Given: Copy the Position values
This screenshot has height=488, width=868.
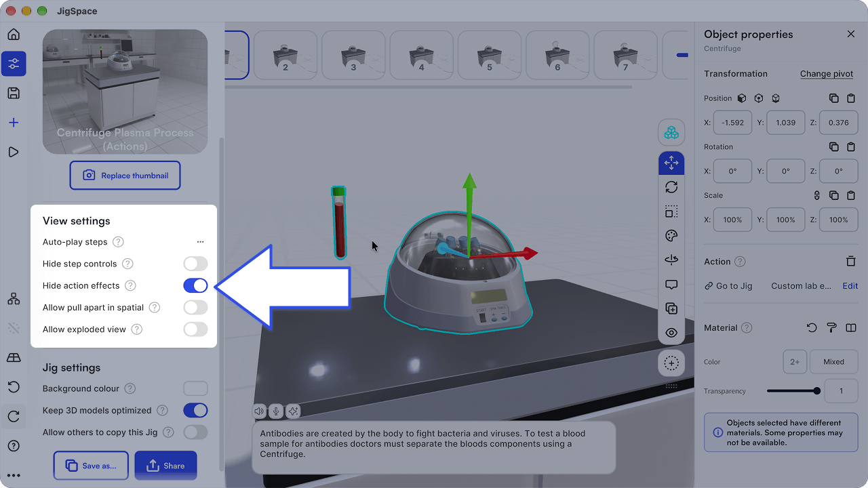Looking at the screenshot, I should (834, 98).
